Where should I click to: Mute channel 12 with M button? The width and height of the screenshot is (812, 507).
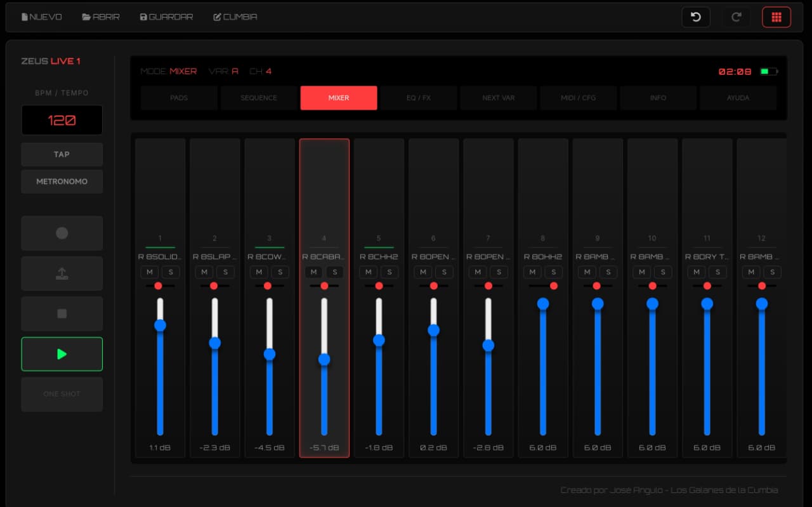[x=751, y=272]
